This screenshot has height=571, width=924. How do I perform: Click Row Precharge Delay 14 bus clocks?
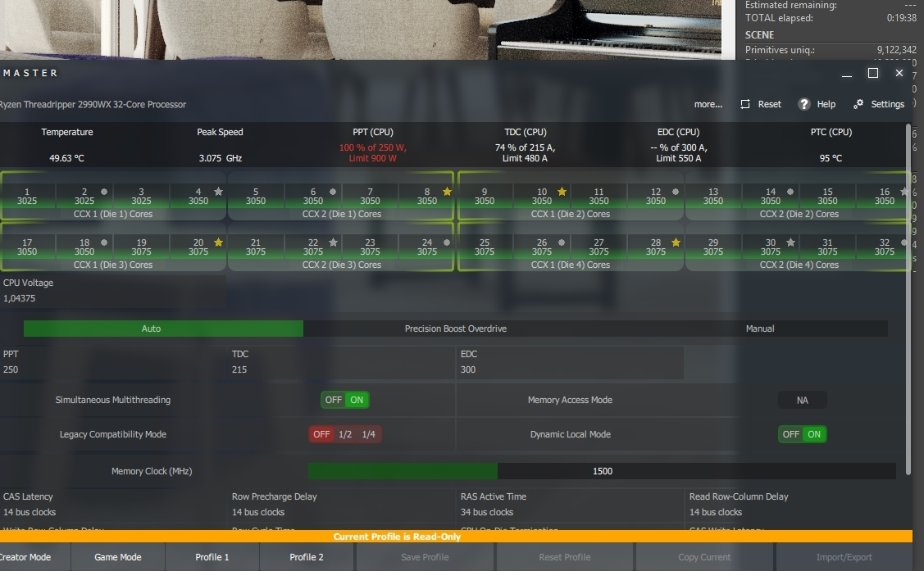pyautogui.click(x=258, y=512)
